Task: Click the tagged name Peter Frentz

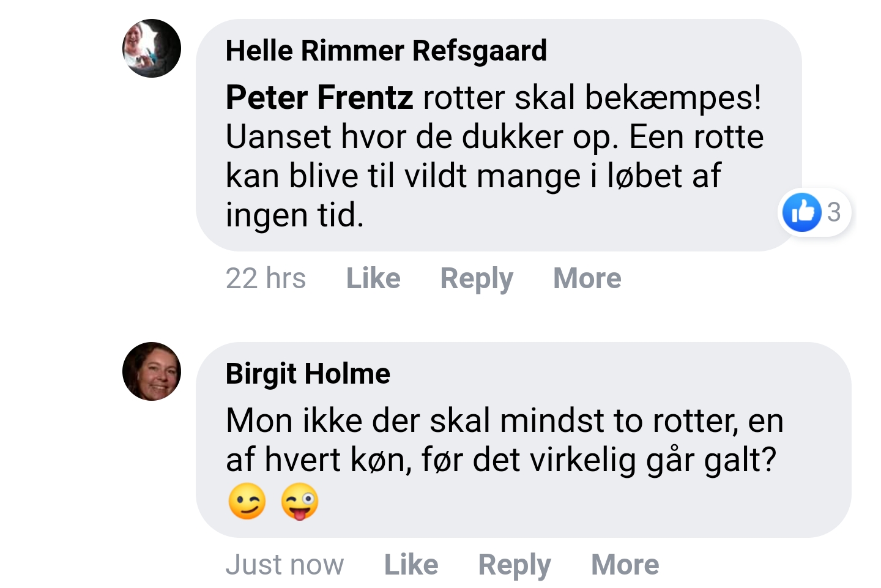Action: click(319, 98)
